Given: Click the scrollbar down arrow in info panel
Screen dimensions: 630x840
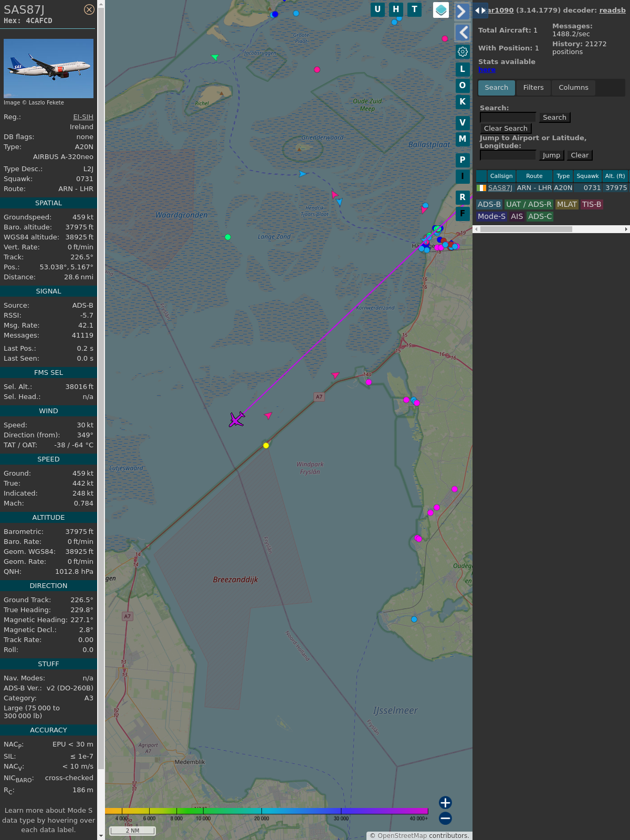Looking at the screenshot, I should 101,836.
